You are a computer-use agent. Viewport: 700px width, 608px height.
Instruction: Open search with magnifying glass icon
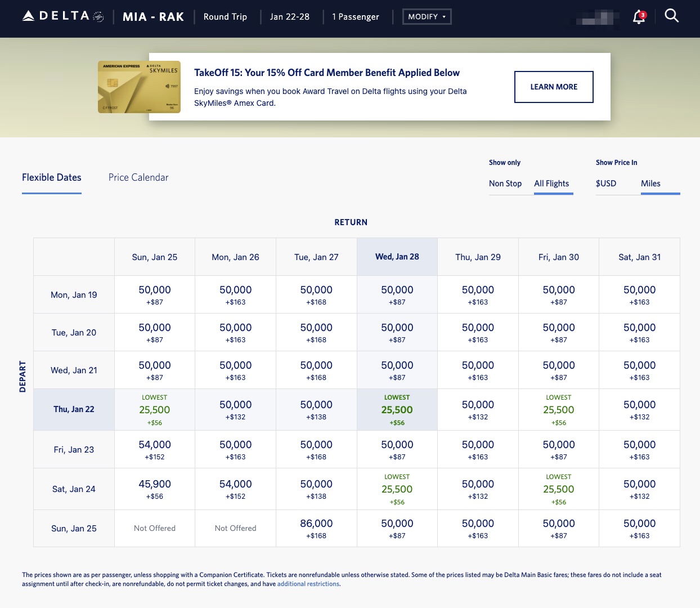point(671,16)
